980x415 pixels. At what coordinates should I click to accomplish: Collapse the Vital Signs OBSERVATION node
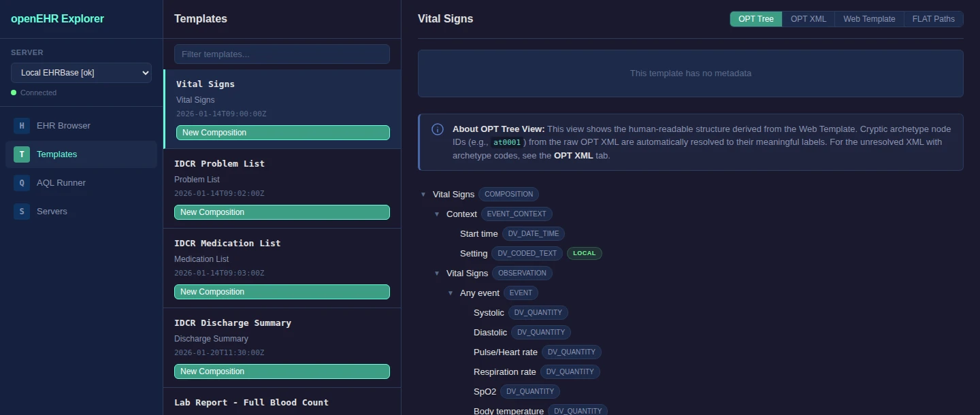tap(437, 273)
